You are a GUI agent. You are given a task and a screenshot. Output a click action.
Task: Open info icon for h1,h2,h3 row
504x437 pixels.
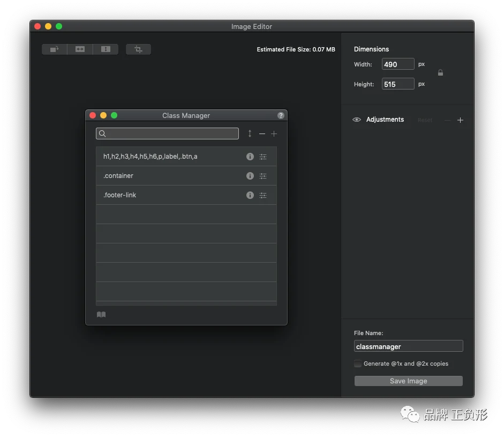(250, 157)
